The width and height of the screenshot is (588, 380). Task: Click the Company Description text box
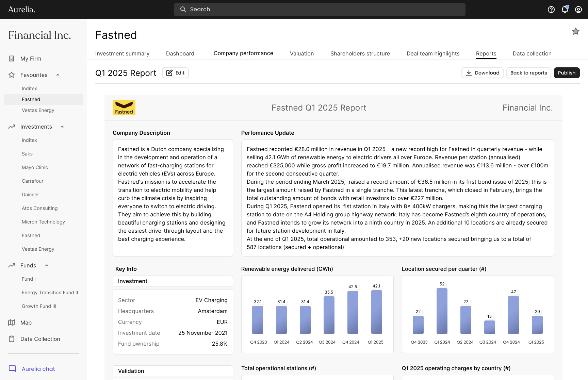click(x=173, y=198)
